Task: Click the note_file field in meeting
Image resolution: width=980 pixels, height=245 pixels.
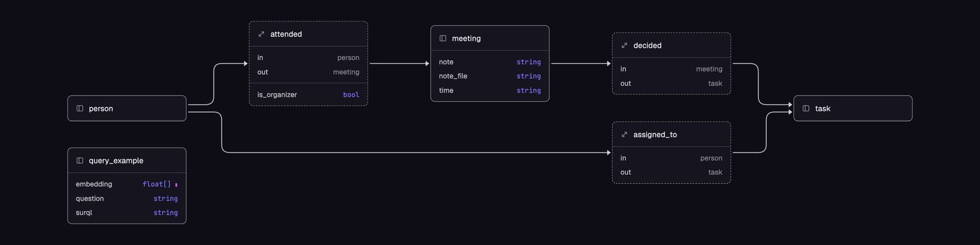Action: click(490, 76)
